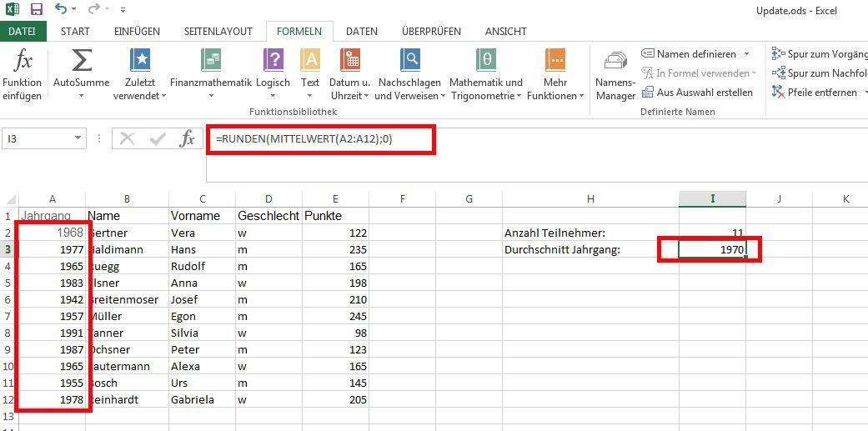Click Pfeile entfernen

tap(815, 93)
